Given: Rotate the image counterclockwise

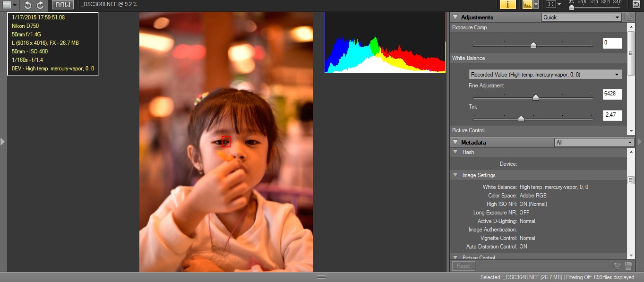Looking at the screenshot, I should pos(27,5).
